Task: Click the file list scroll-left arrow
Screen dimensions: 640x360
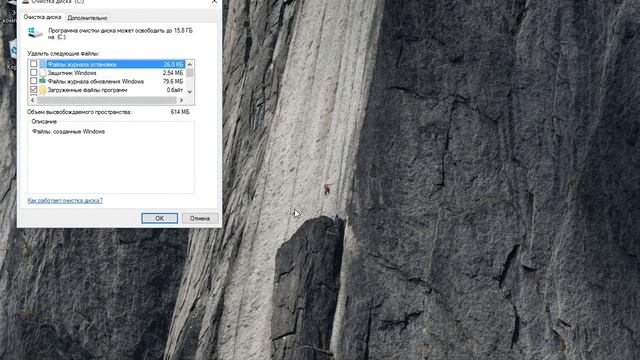Action: pos(33,100)
